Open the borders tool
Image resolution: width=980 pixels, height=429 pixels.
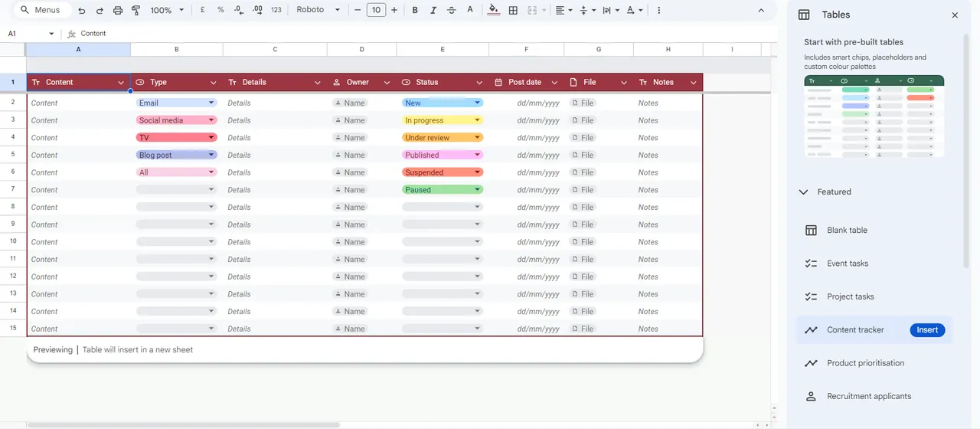(x=513, y=11)
